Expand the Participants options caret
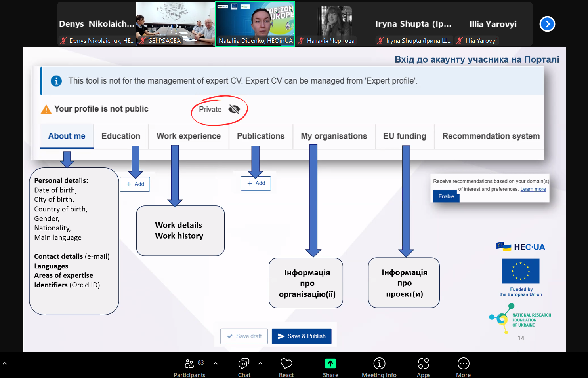 click(x=216, y=363)
